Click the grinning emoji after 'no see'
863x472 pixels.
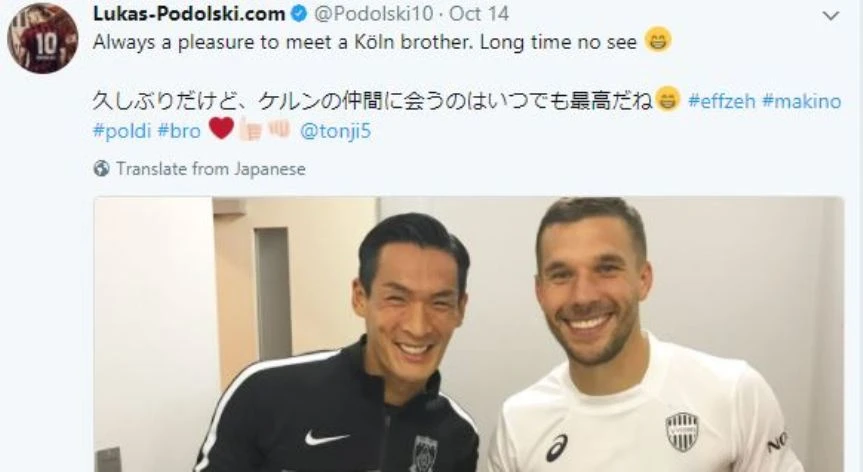coord(658,40)
